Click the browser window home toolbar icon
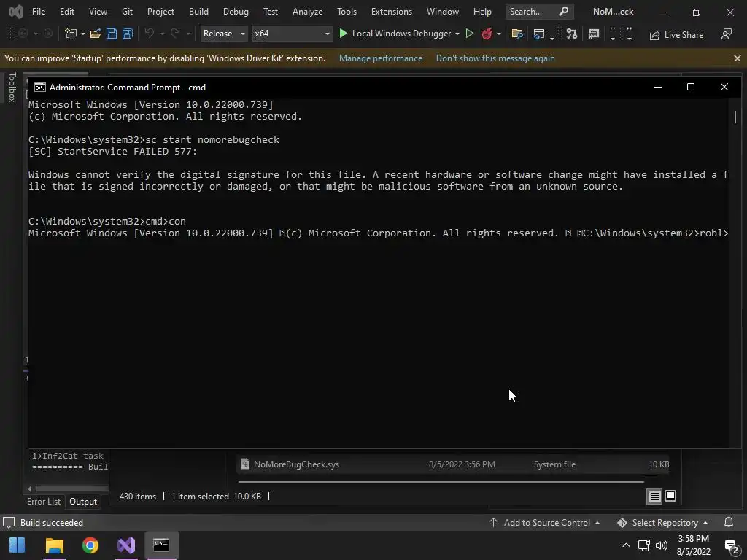Viewport: 747px width, 560px height. click(x=539, y=34)
